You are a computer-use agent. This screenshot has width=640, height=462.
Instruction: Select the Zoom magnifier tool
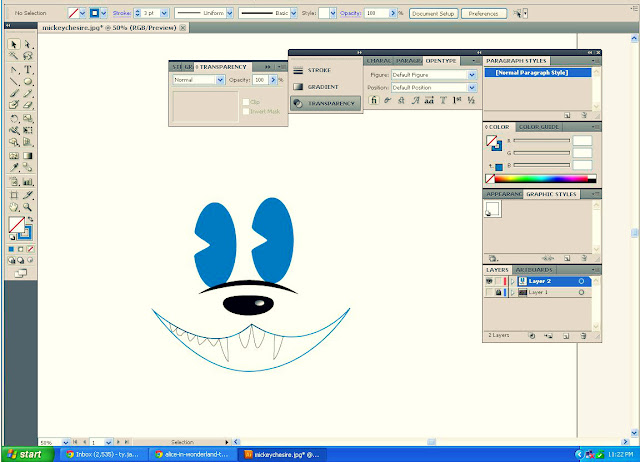(27, 207)
